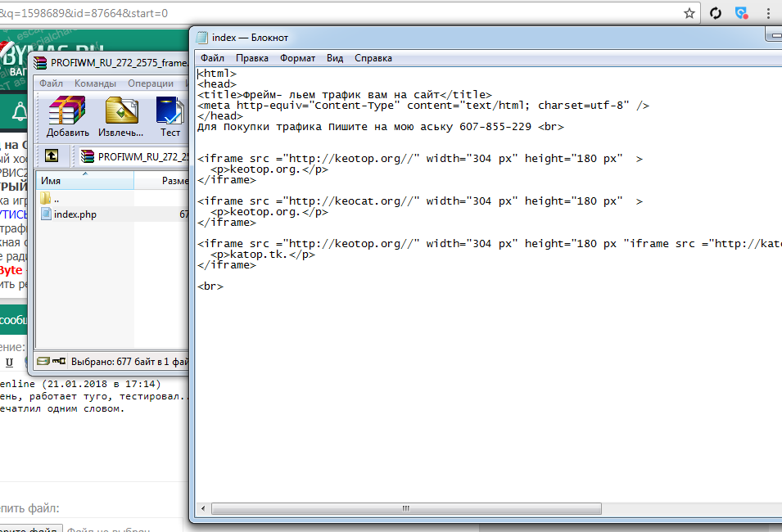Open the Notepad Формат menu
The width and height of the screenshot is (782, 532).
click(297, 58)
